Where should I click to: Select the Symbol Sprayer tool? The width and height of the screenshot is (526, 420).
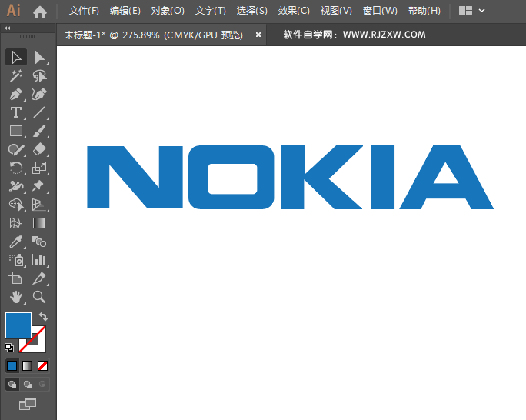pyautogui.click(x=16, y=260)
